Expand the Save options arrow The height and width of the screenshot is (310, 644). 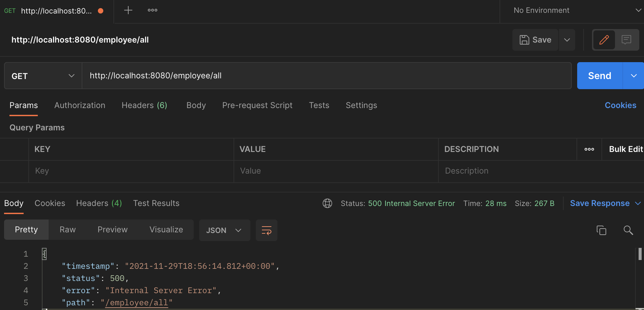[567, 40]
